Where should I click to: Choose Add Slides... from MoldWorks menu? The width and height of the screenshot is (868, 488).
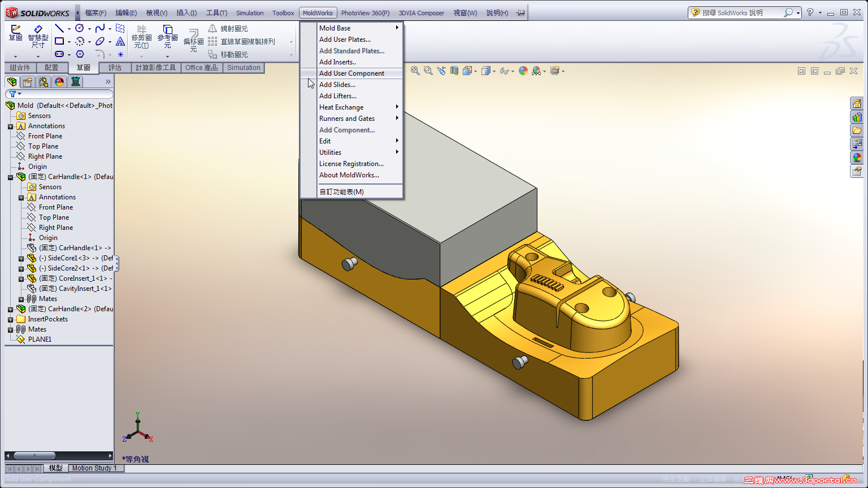coord(351,85)
